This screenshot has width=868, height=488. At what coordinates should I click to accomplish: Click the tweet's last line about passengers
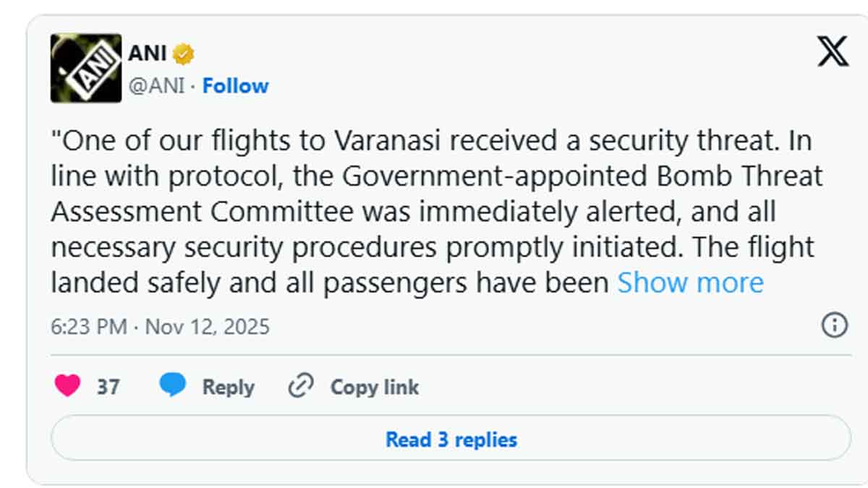(x=329, y=282)
